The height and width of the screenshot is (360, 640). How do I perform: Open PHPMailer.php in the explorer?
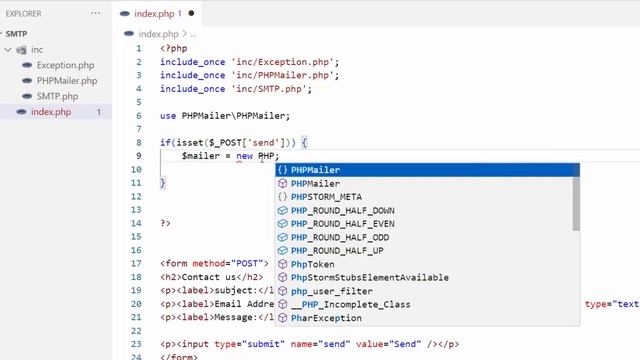tap(67, 81)
